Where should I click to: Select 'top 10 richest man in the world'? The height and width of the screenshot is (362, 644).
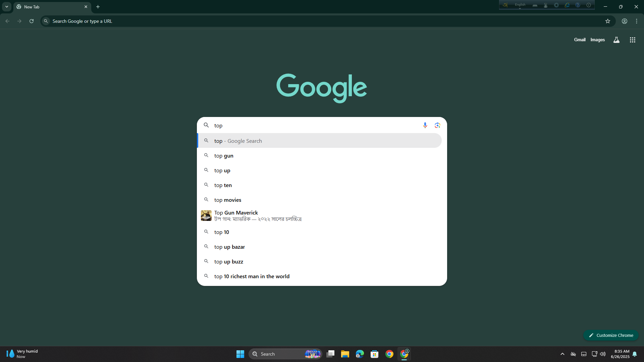[319, 276]
